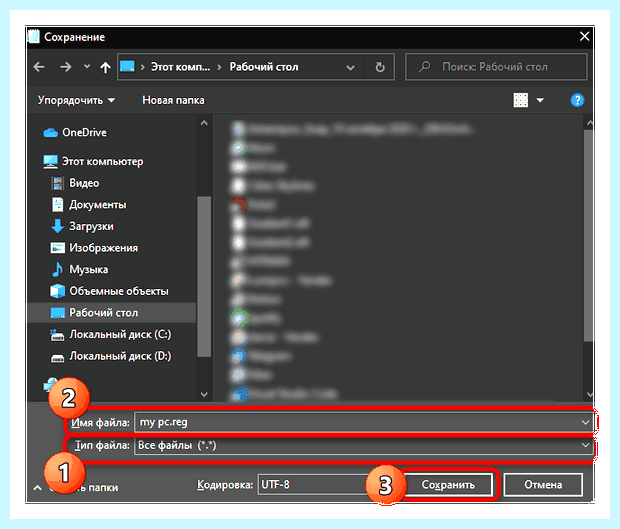This screenshot has height=529, width=620.
Task: Click the Объемные объекты cube icon
Action: (57, 291)
